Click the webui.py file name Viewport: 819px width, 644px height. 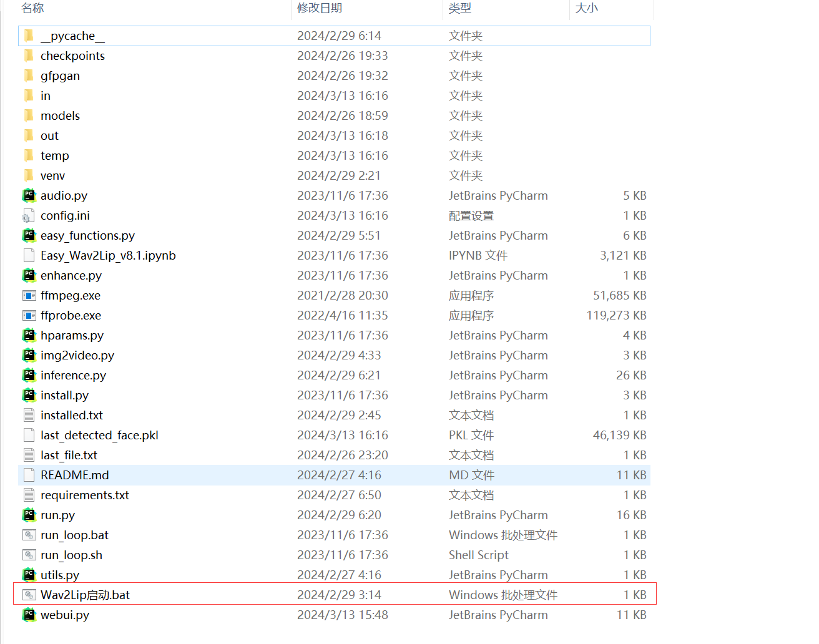pos(65,615)
